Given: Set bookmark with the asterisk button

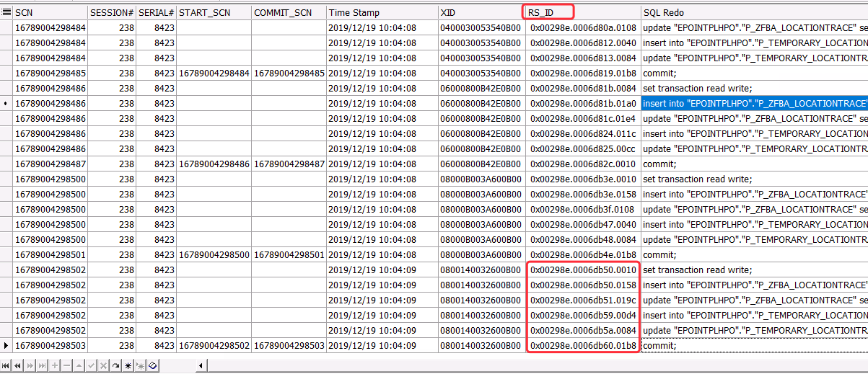Looking at the screenshot, I should 128,365.
